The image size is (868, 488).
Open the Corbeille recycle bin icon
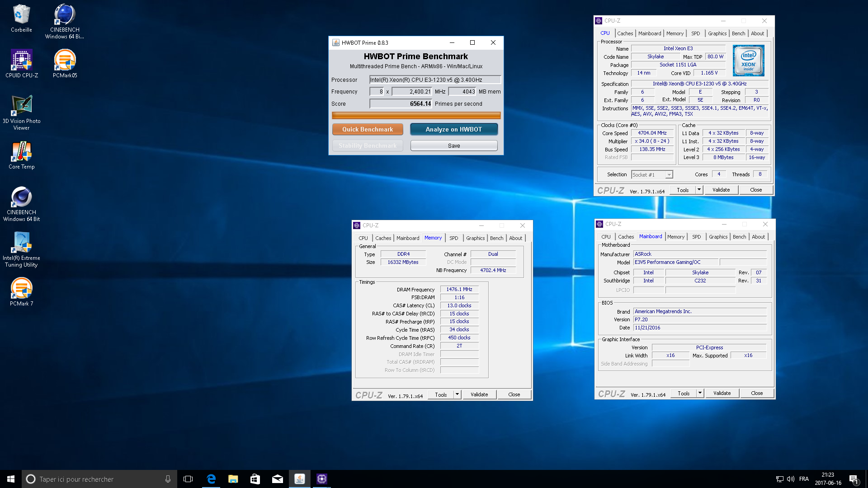tap(21, 19)
